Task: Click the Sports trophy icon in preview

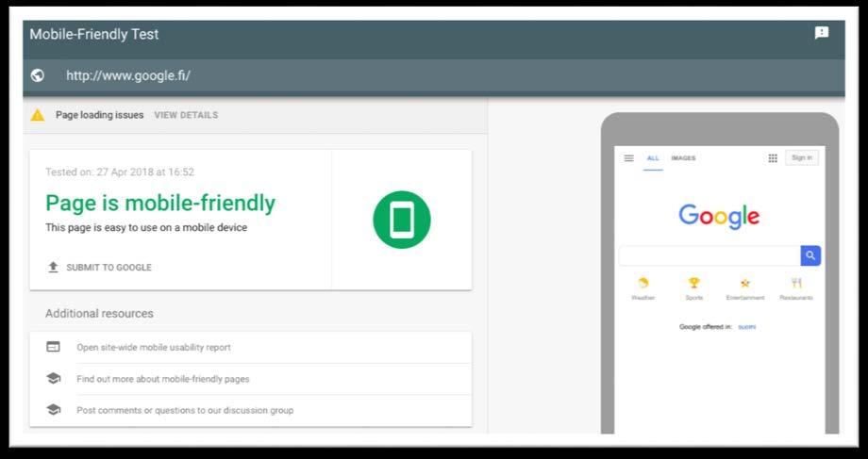Action: (693, 283)
